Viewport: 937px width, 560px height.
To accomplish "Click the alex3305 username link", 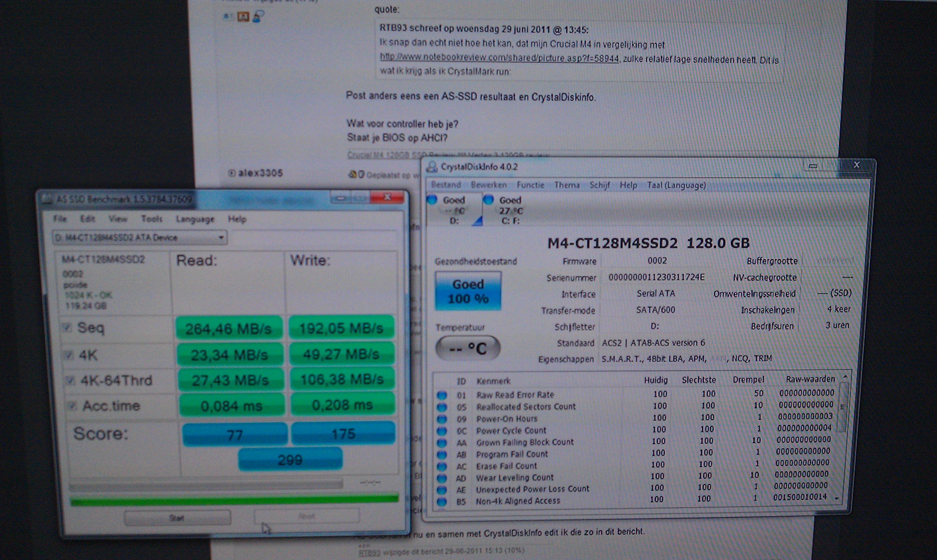I will [x=260, y=173].
